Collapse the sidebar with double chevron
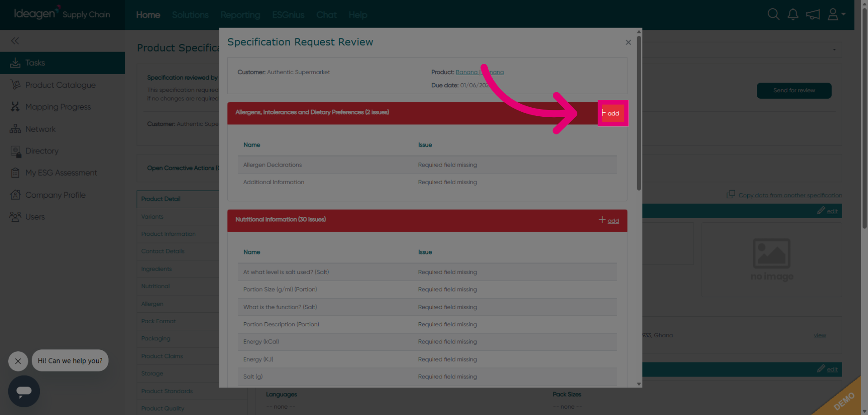This screenshot has width=868, height=415. point(15,41)
